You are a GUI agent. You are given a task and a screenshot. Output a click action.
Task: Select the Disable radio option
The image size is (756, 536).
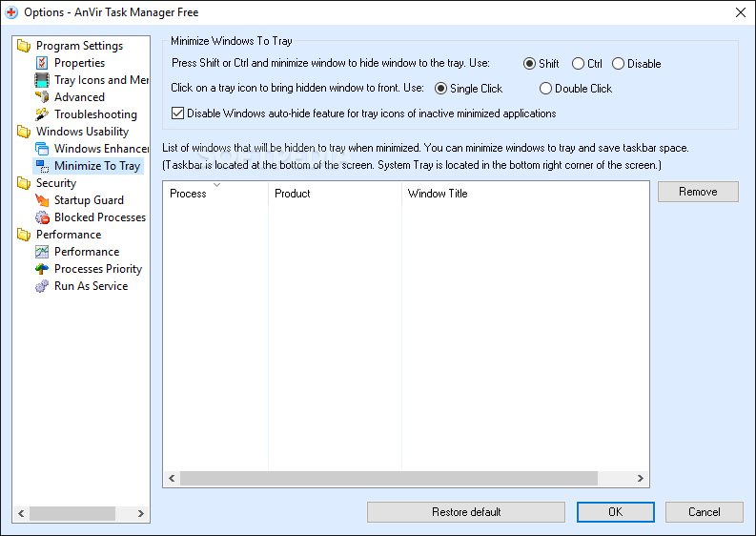[x=618, y=64]
